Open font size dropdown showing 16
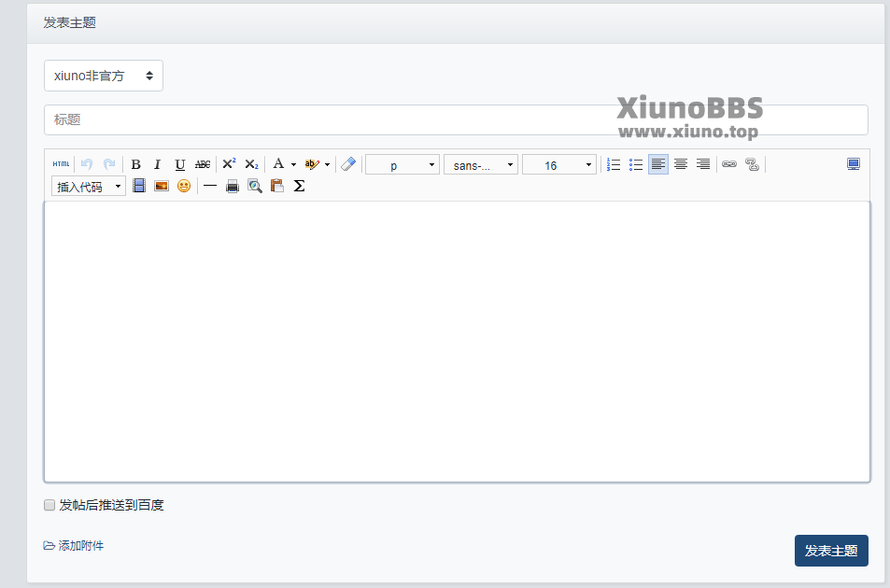This screenshot has height=588, width=890. click(x=559, y=165)
